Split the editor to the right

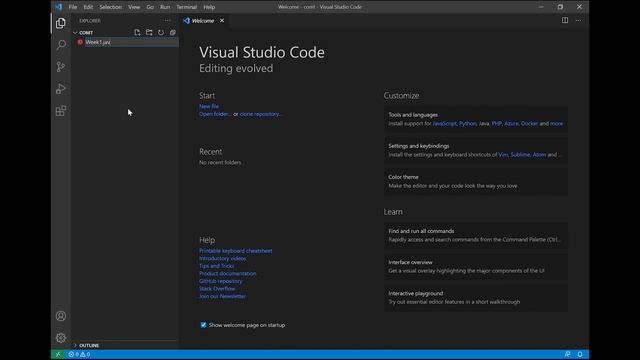[565, 20]
